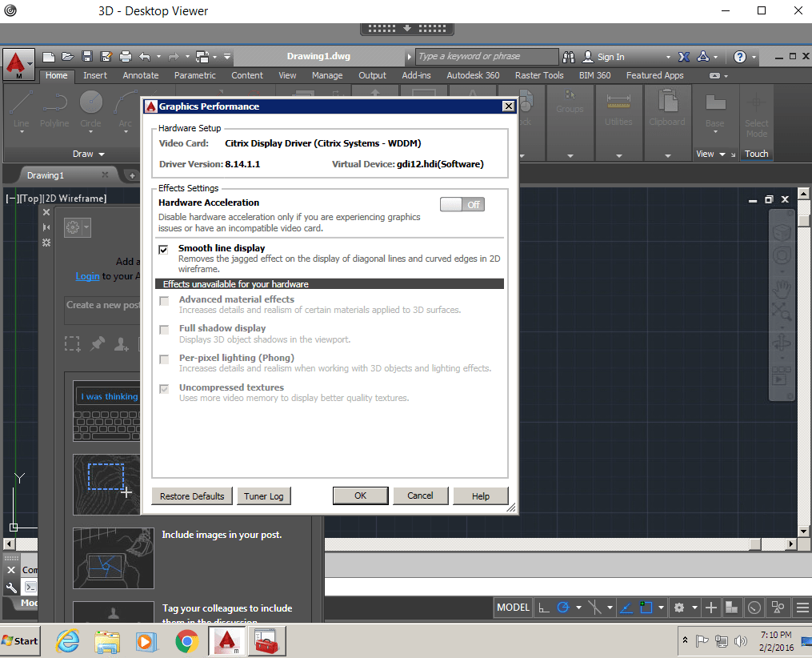
Task: Click the Full shadow display checkbox
Action: click(x=164, y=330)
